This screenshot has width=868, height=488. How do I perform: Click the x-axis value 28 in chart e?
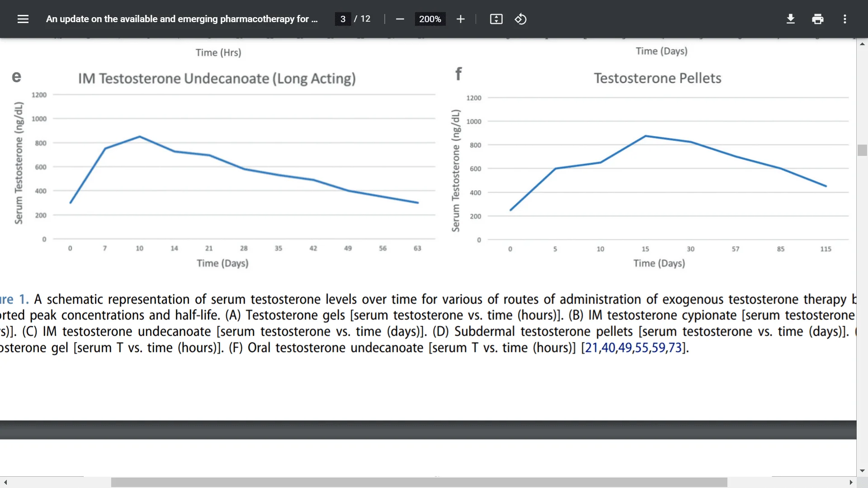point(244,249)
